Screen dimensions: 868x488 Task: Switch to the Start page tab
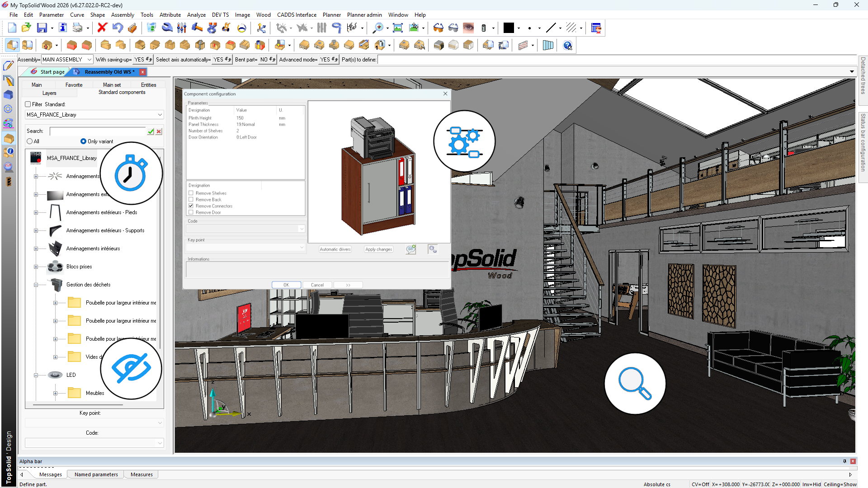click(x=52, y=72)
